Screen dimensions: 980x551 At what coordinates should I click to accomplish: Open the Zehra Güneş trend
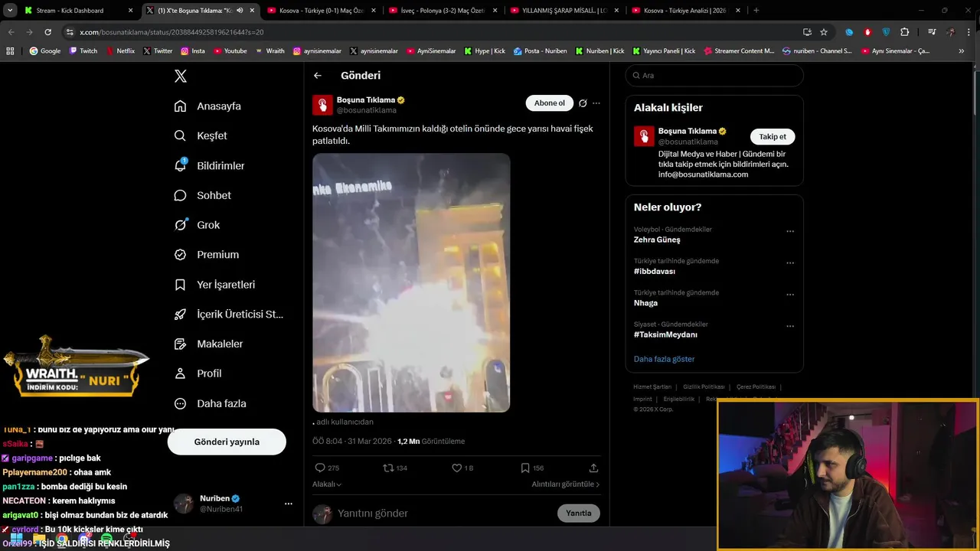click(x=657, y=240)
